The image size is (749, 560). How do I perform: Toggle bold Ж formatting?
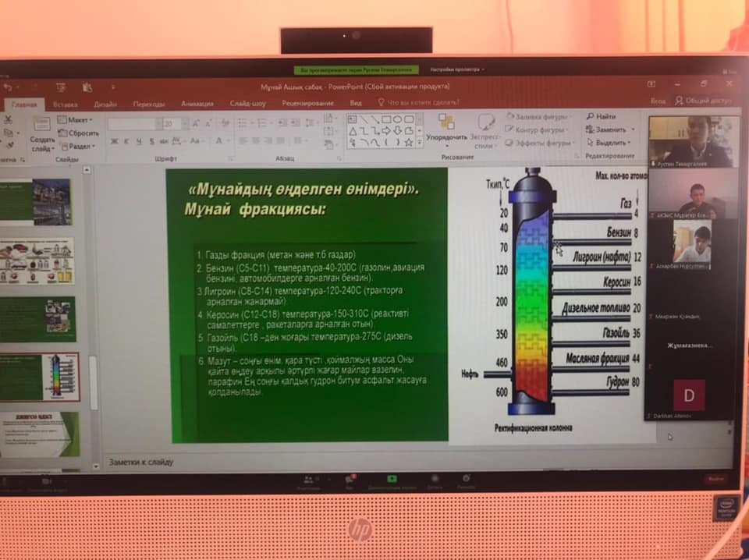[114, 141]
